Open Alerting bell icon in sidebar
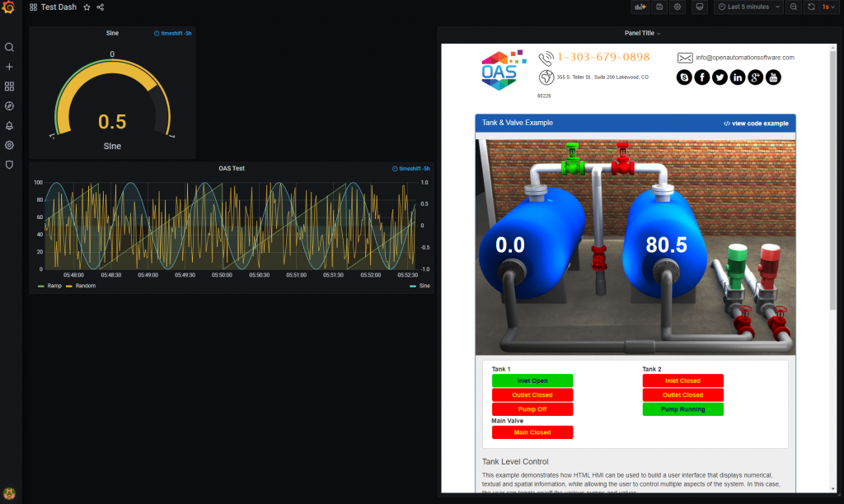The image size is (844, 504). pyautogui.click(x=10, y=126)
